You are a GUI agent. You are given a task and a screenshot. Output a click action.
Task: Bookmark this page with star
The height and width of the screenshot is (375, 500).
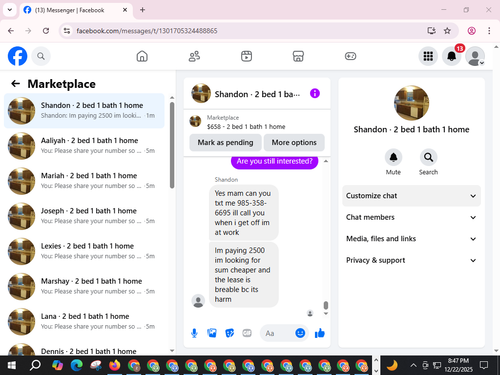[x=447, y=31]
